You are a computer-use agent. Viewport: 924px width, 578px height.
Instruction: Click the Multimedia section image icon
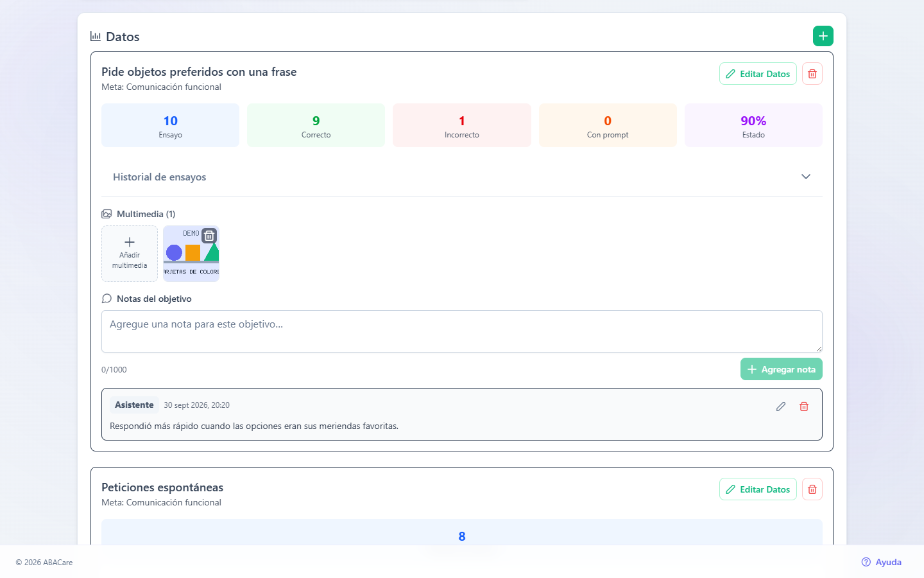click(107, 214)
